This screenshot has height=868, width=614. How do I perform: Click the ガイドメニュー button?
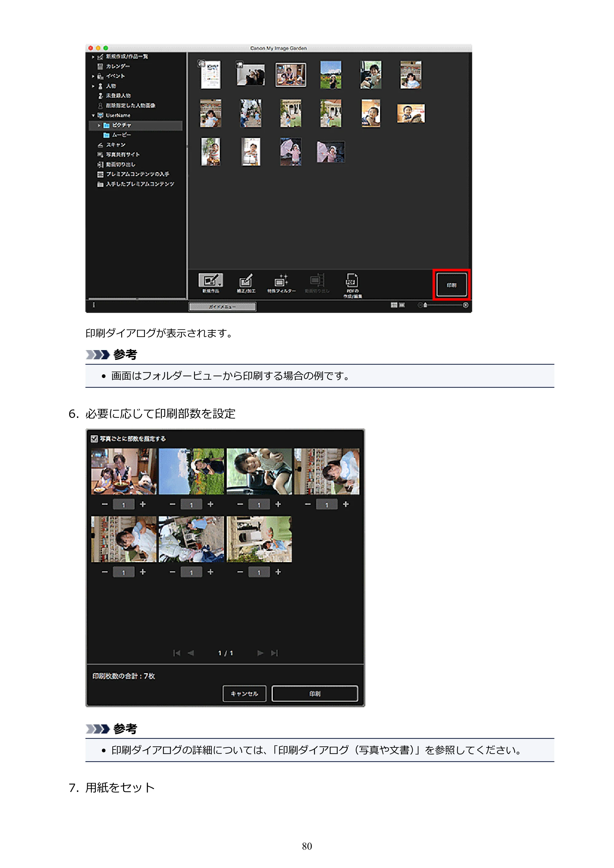[x=223, y=307]
